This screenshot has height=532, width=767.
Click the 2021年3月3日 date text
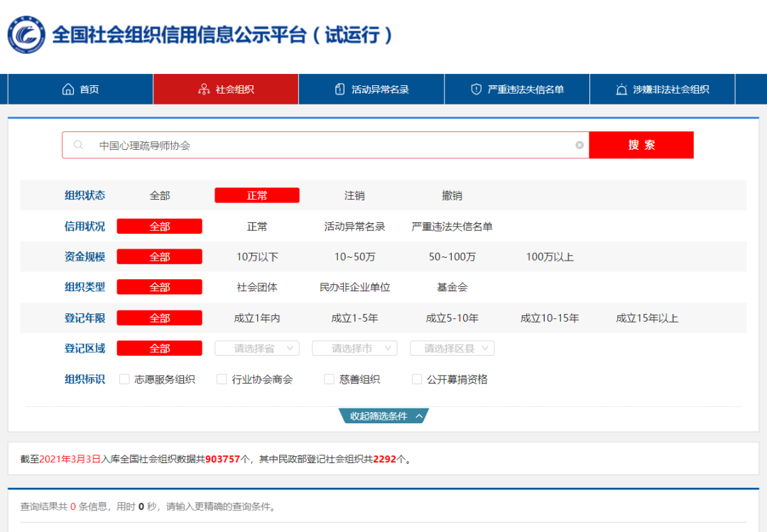point(70,459)
